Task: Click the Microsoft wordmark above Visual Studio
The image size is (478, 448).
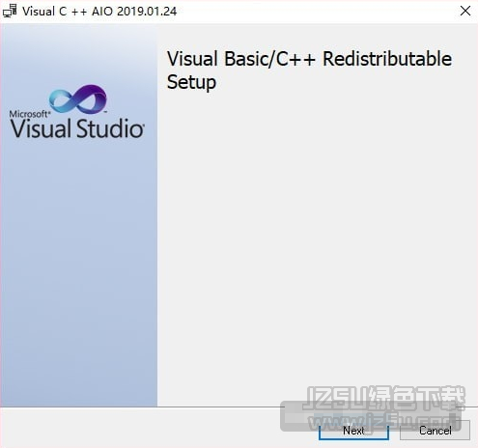Action: pos(30,114)
